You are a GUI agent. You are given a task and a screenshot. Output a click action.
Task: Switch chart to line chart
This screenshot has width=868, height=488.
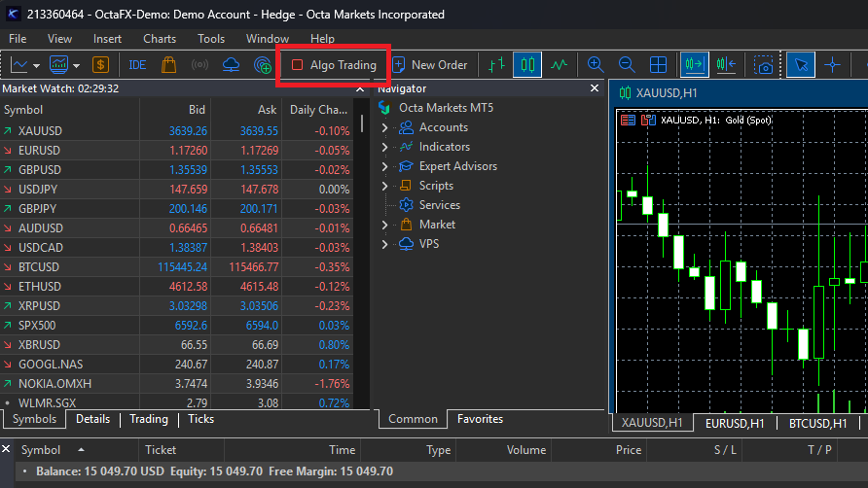point(560,65)
